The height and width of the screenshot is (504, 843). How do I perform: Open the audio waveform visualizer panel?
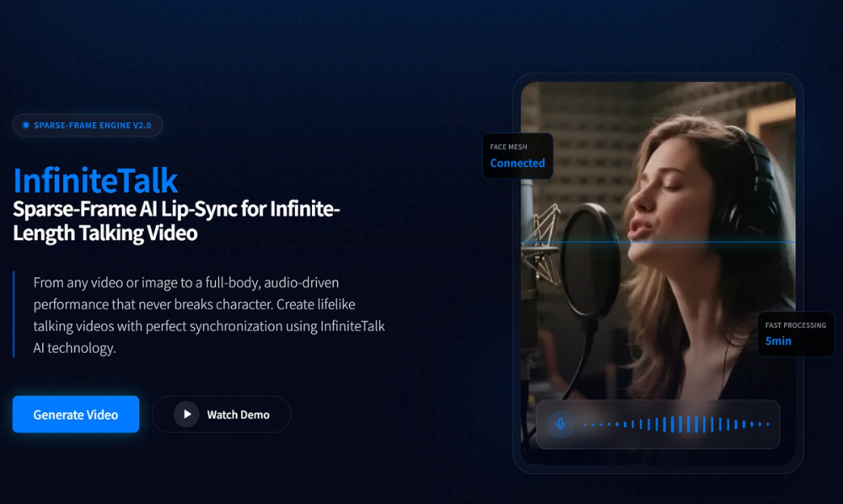click(658, 424)
